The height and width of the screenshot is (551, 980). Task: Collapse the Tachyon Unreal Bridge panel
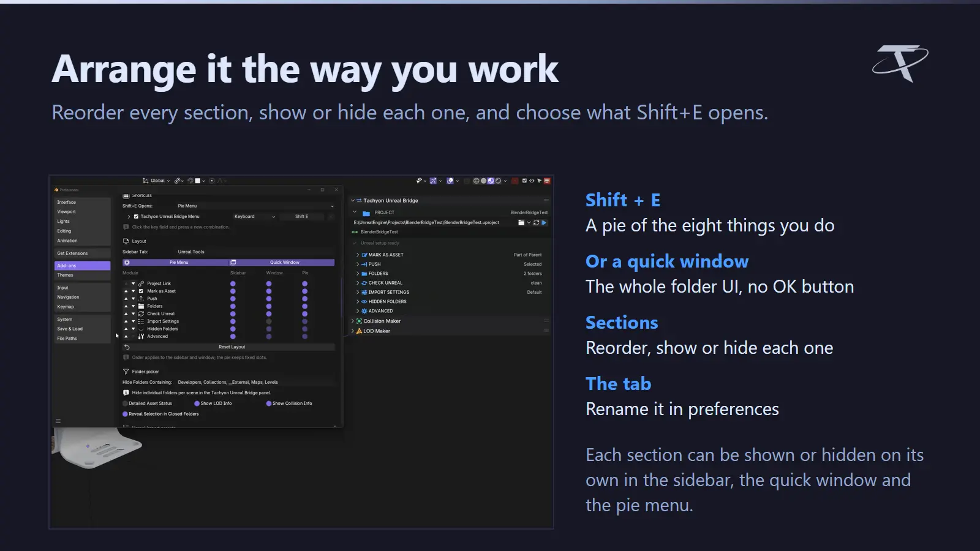tap(353, 201)
